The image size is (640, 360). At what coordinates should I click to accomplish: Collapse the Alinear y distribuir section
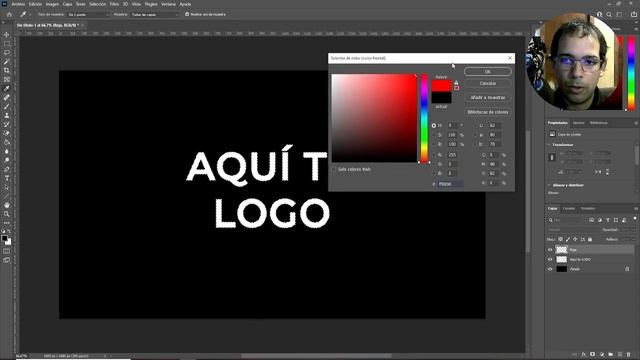(549, 185)
